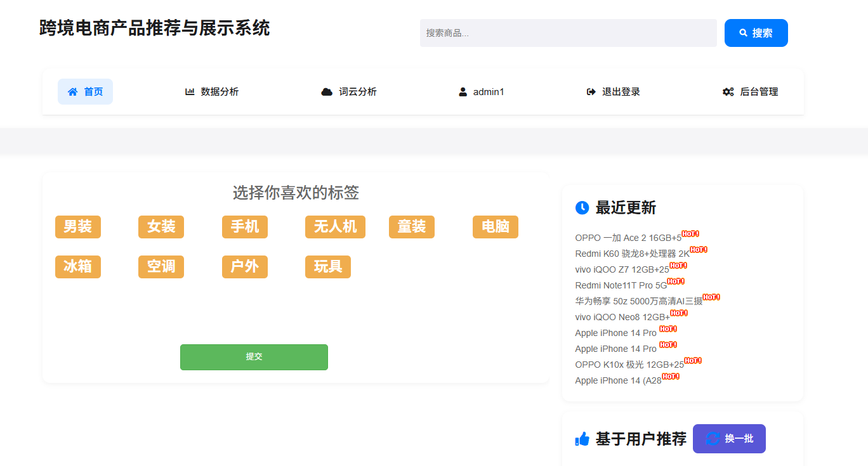This screenshot has height=466, width=868.
Task: Enable the 空调 tag
Action: pyautogui.click(x=161, y=267)
